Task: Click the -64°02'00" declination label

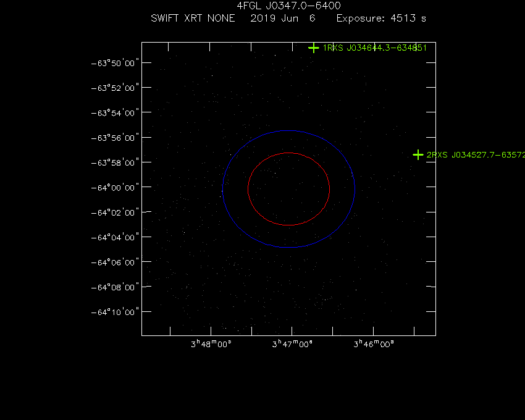Action: click(115, 212)
